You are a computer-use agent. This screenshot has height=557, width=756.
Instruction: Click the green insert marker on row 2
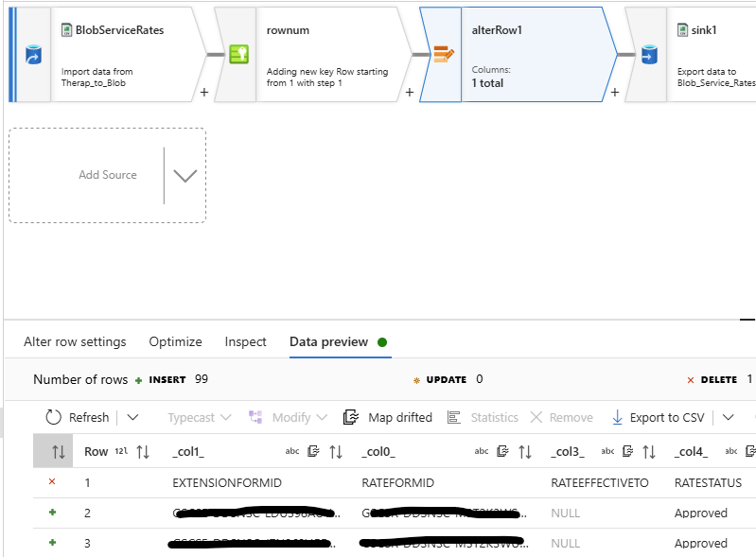click(53, 512)
